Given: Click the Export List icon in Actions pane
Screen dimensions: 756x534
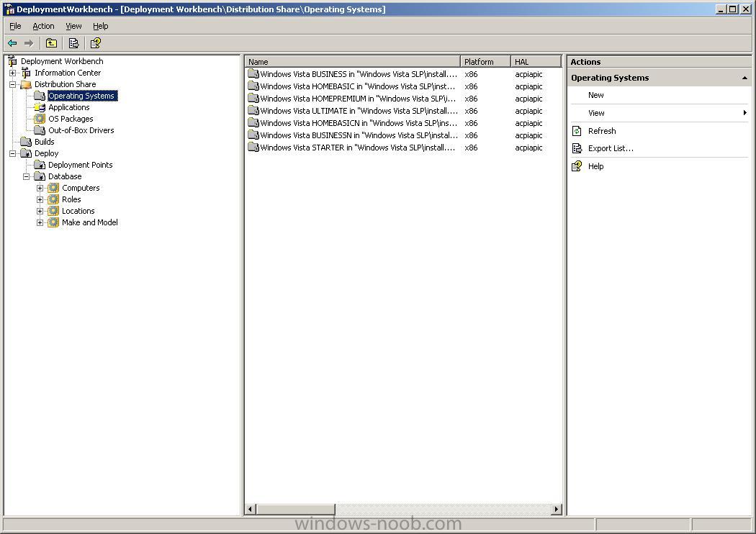Looking at the screenshot, I should point(577,148).
